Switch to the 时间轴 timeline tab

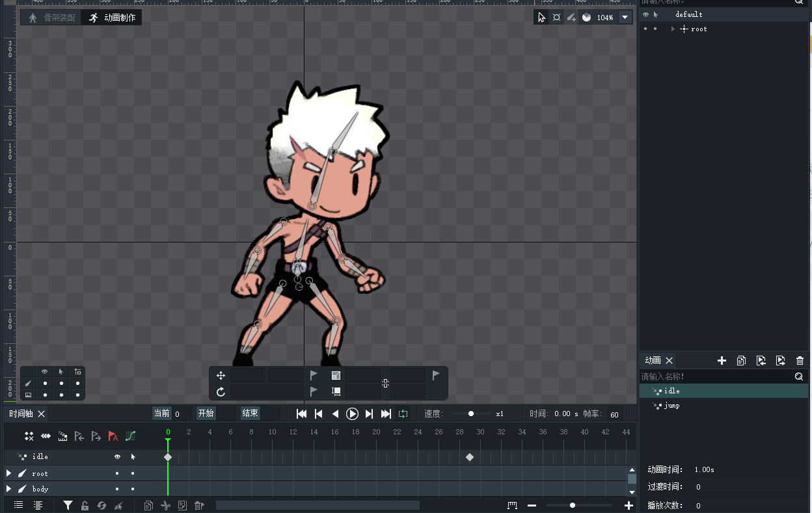21,414
